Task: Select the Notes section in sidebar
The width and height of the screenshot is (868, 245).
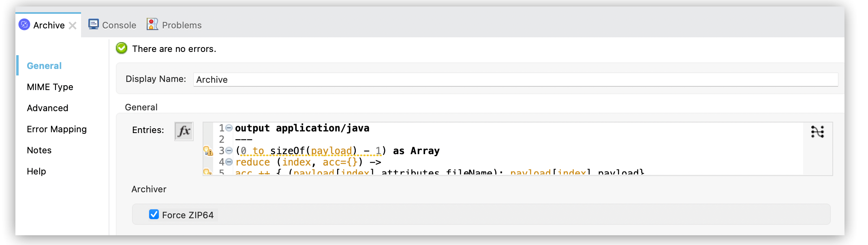Action: (x=39, y=150)
